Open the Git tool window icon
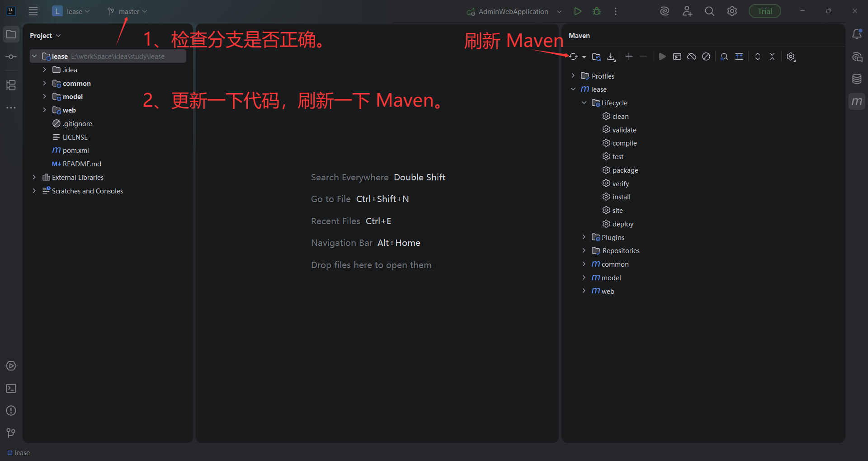 tap(11, 433)
